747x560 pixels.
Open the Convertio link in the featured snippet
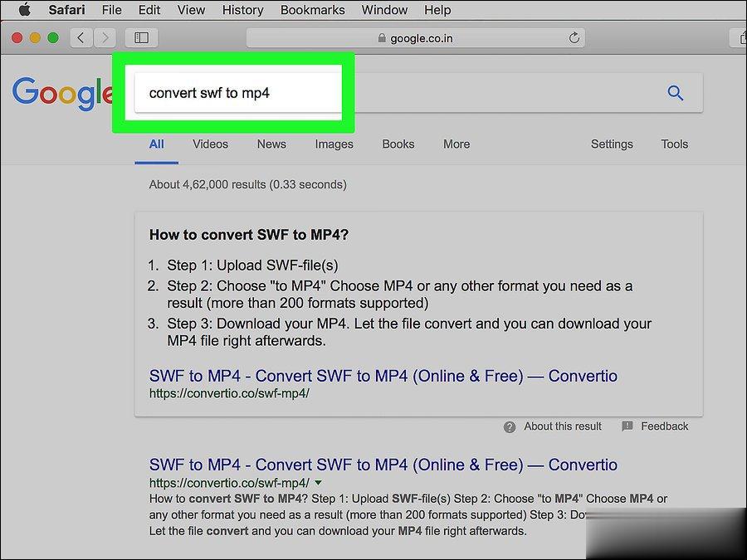(383, 376)
